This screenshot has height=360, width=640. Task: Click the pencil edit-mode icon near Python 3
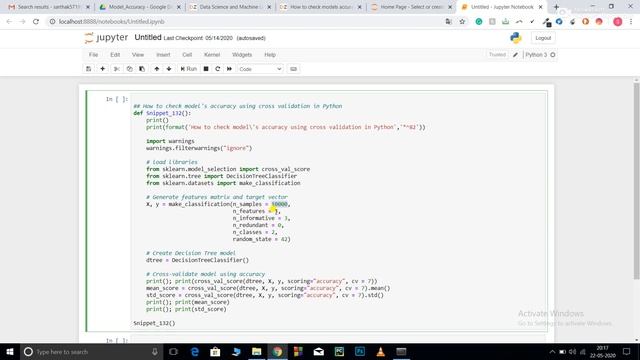[x=516, y=55]
